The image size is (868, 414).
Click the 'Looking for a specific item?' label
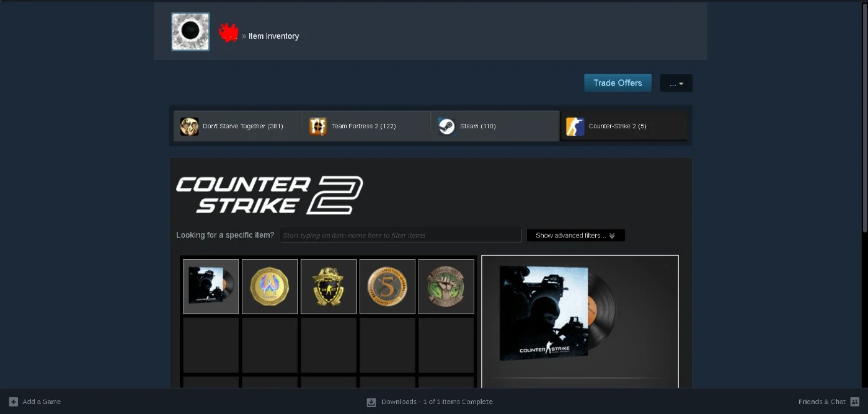tap(225, 235)
